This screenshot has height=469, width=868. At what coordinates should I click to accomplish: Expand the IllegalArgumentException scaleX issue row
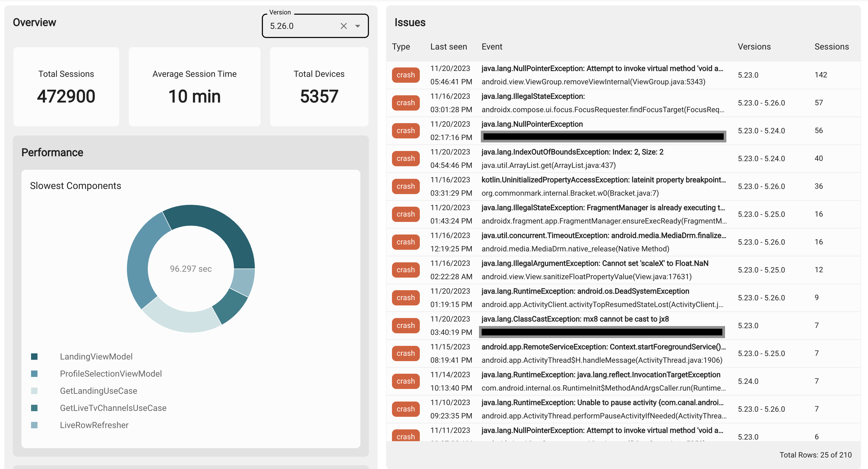tap(603, 270)
